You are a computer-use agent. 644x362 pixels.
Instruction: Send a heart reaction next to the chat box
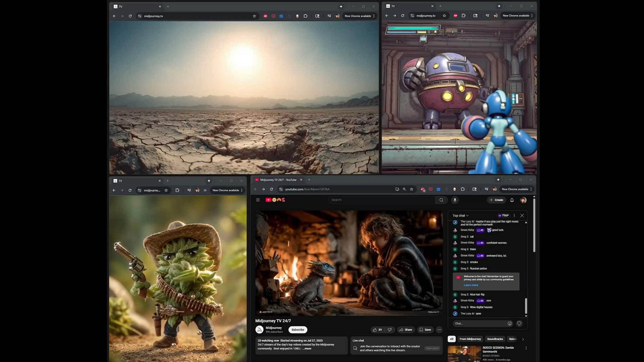pyautogui.click(x=519, y=323)
